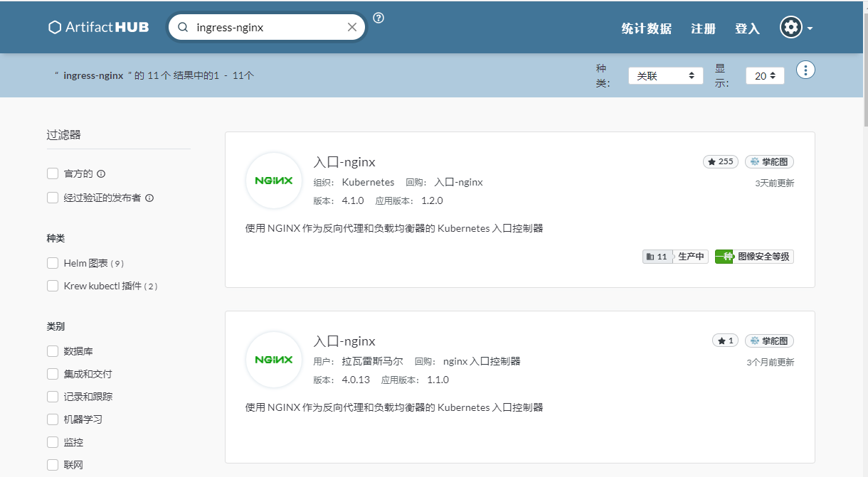Open the 关联 sort dropdown
868x477 pixels.
(665, 75)
